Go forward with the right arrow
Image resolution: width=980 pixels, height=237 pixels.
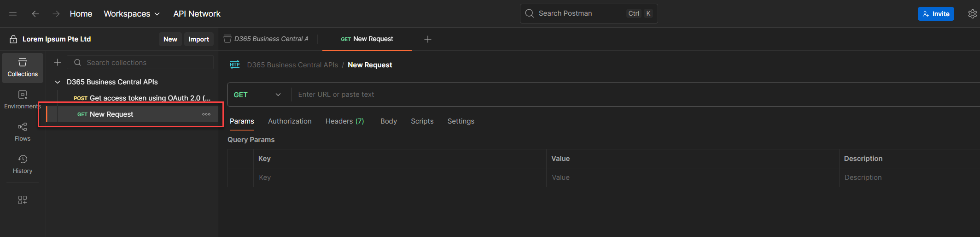click(x=56, y=14)
